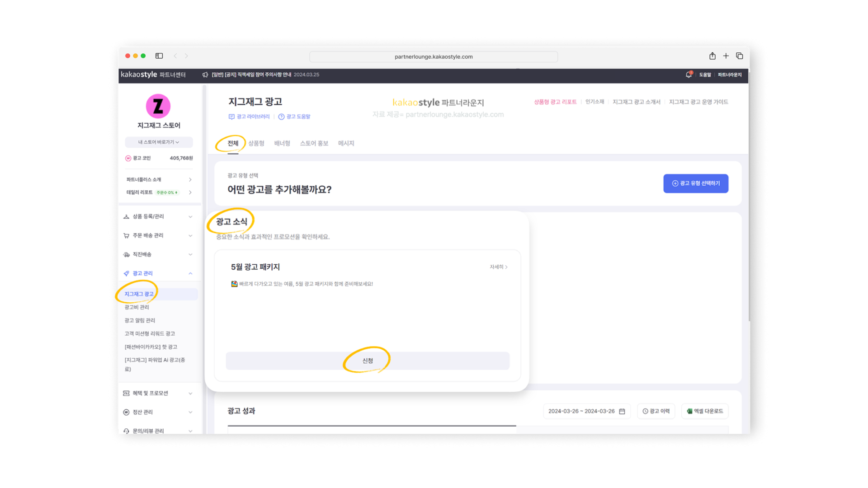Viewport: 868px width, 488px height.
Task: Open 데일리 리포트 chevron
Action: (190, 192)
